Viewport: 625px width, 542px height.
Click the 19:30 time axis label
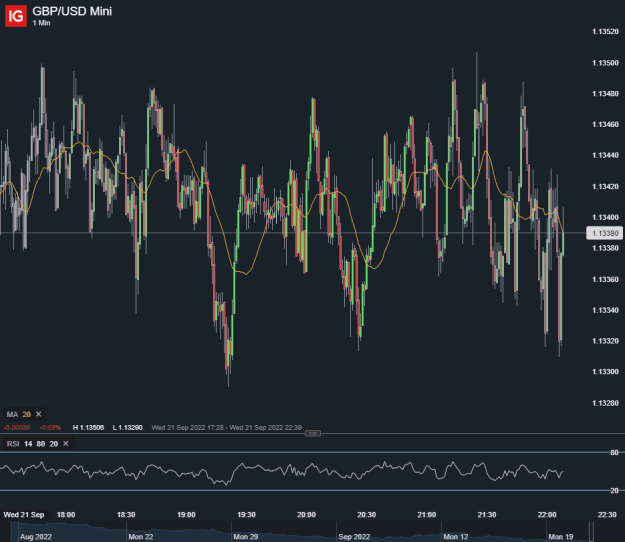(x=246, y=515)
